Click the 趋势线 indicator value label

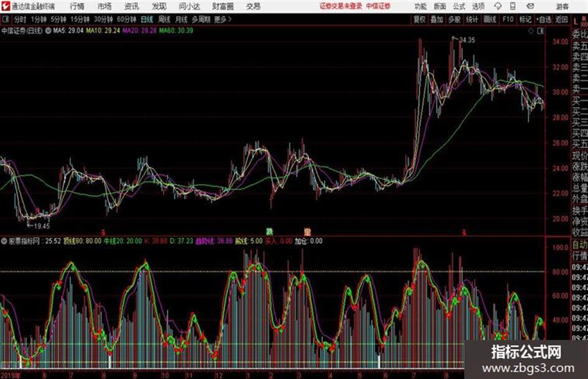pos(214,241)
